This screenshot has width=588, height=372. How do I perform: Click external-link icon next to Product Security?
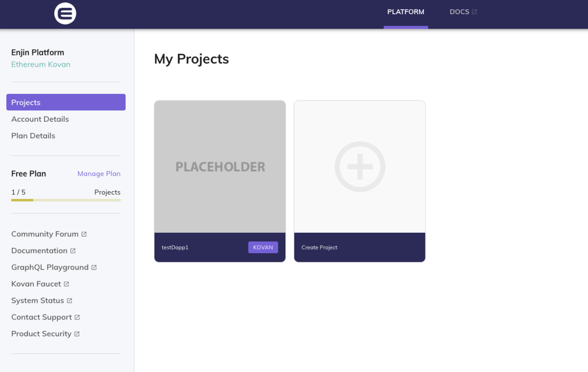click(x=77, y=334)
